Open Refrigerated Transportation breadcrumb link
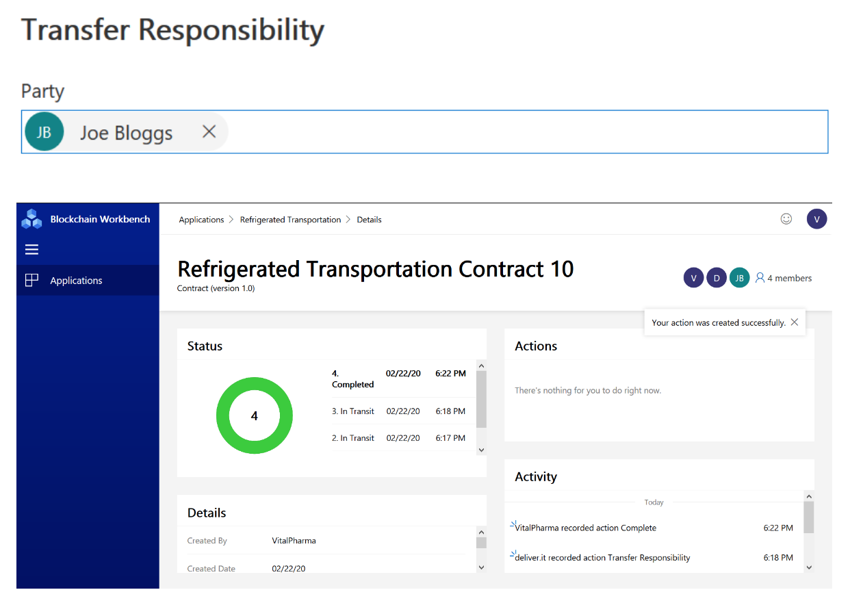 tap(290, 220)
